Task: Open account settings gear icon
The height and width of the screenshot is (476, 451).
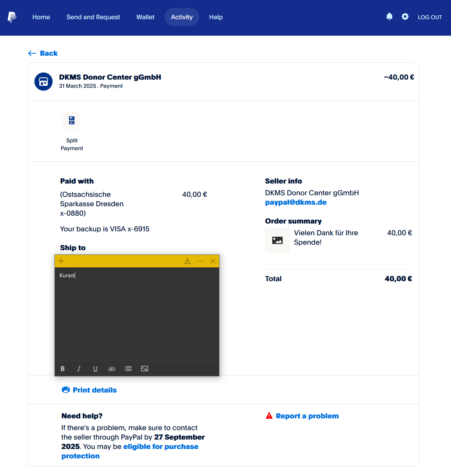Action: click(405, 16)
